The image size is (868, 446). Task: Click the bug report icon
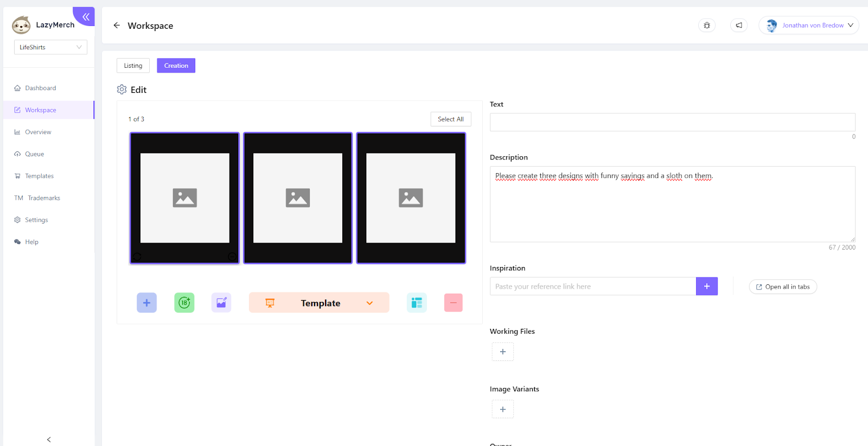(707, 25)
